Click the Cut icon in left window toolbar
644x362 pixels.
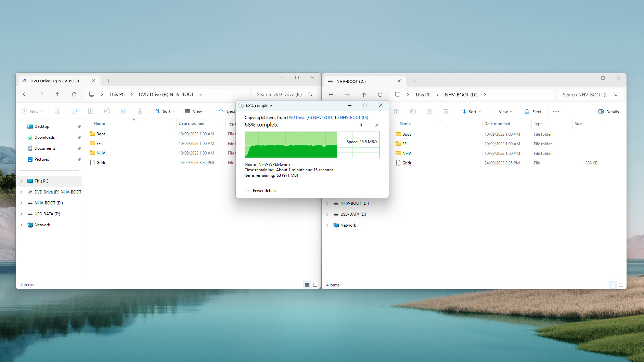click(x=58, y=111)
